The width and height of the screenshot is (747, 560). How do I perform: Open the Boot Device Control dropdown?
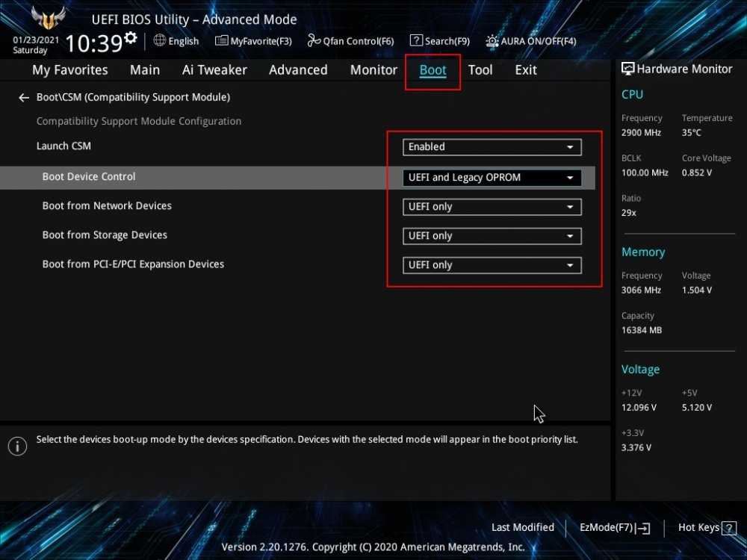pyautogui.click(x=492, y=178)
